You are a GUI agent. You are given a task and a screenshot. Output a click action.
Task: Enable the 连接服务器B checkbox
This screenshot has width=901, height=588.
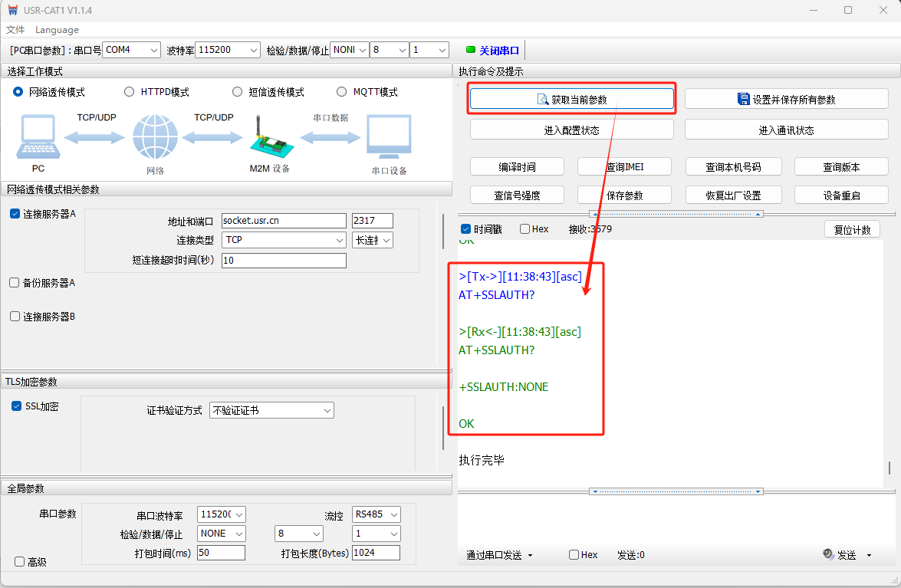click(15, 316)
